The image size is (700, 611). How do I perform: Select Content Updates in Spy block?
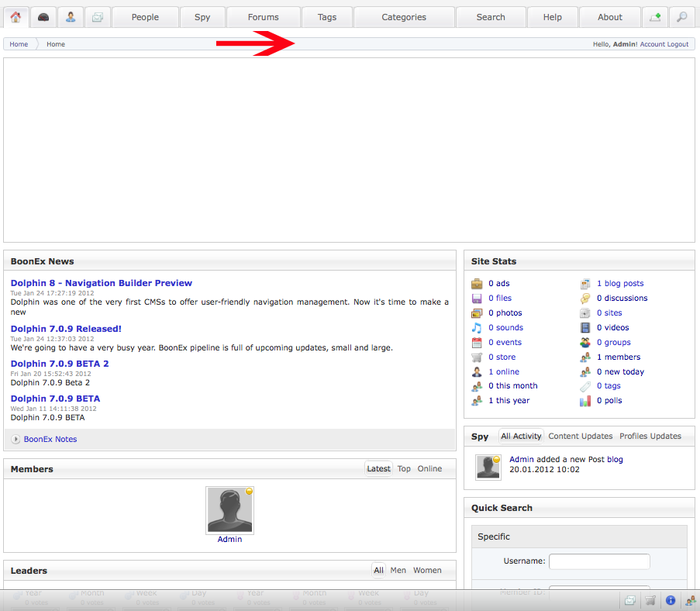[580, 437]
